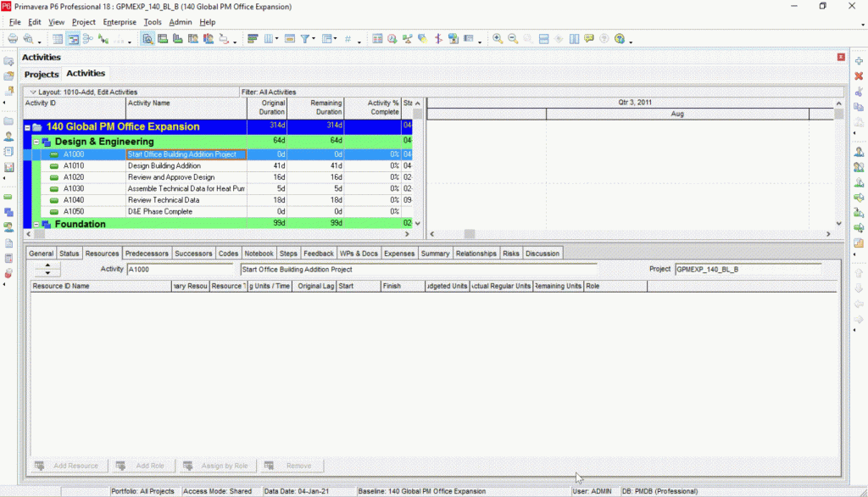868x497 pixels.
Task: Close the Activities window with red X
Action: coord(841,57)
